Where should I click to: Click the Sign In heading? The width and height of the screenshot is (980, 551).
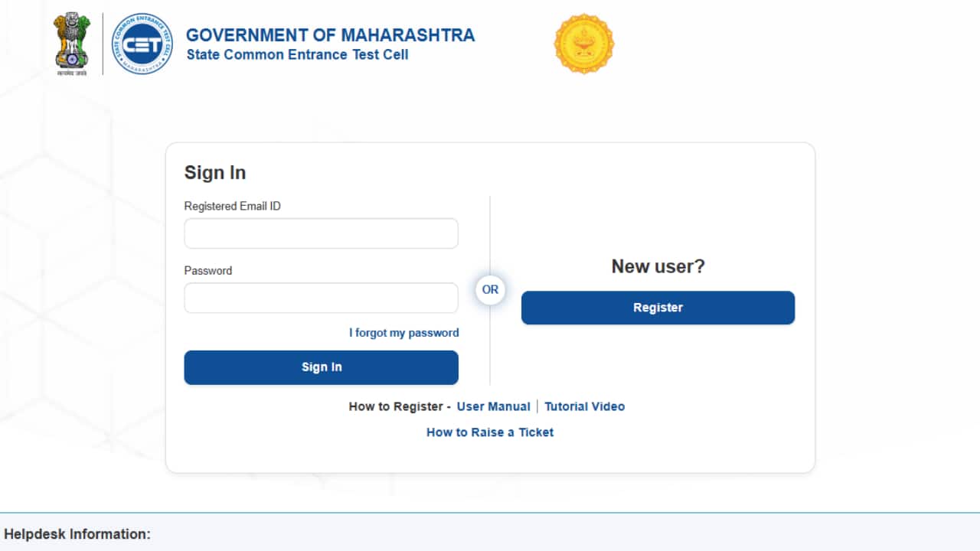tap(215, 172)
